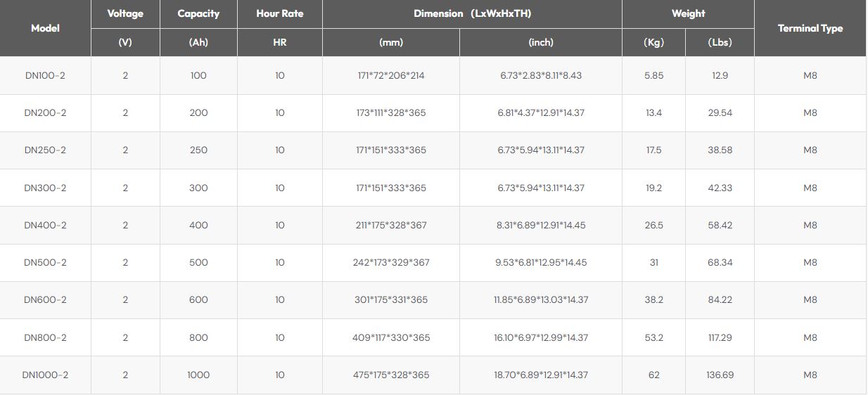Select the M8 terminal for DN400-2
Image resolution: width=868 pixels, height=395 pixels.
810,225
